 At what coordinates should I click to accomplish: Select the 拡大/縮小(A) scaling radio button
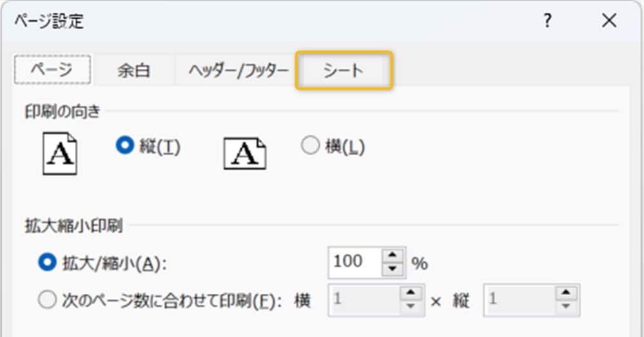coord(48,263)
